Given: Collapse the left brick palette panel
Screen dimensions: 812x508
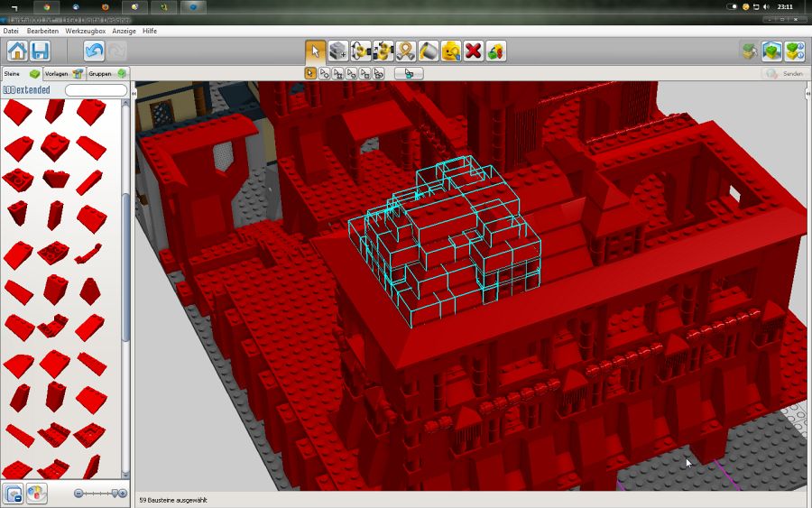Looking at the screenshot, I should coord(134,93).
